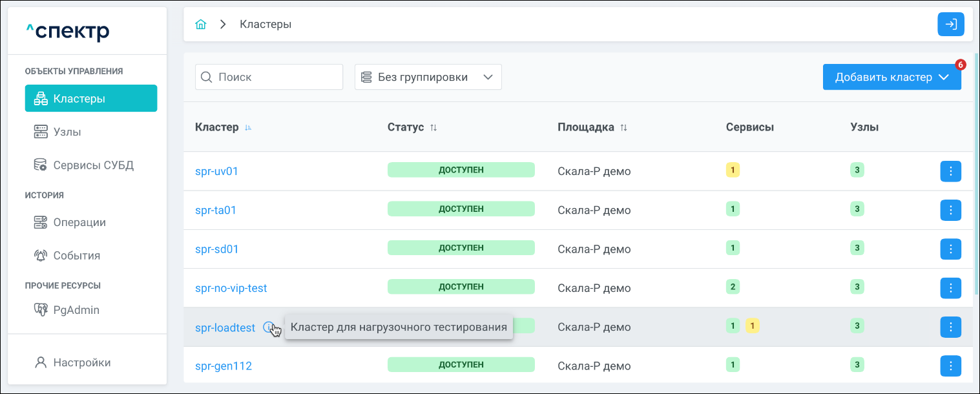The height and width of the screenshot is (394, 980).
Task: Open actions menu for spr-gen112 row
Action: (950, 366)
